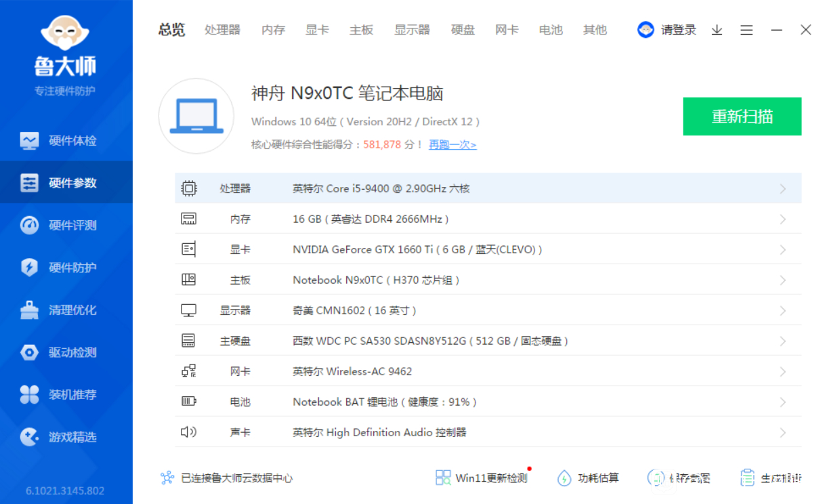823x504 pixels.
Task: Switch to the 网卡 tab
Action: (x=507, y=30)
